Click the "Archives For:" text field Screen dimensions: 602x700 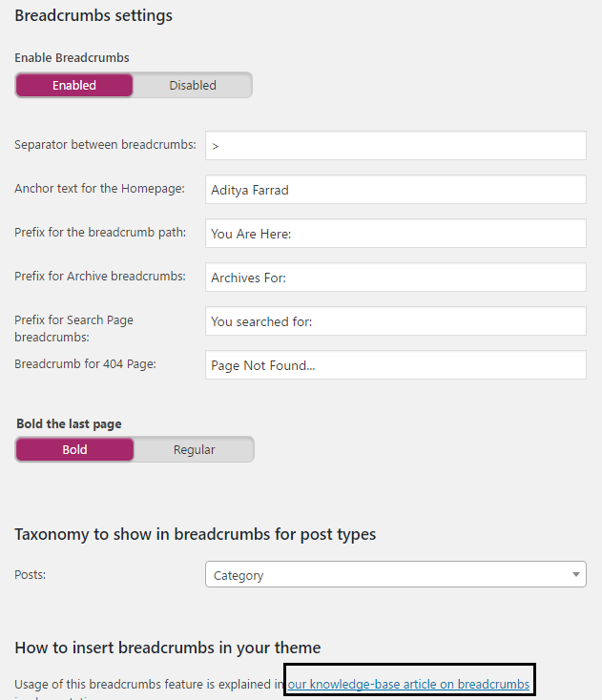coord(395,278)
